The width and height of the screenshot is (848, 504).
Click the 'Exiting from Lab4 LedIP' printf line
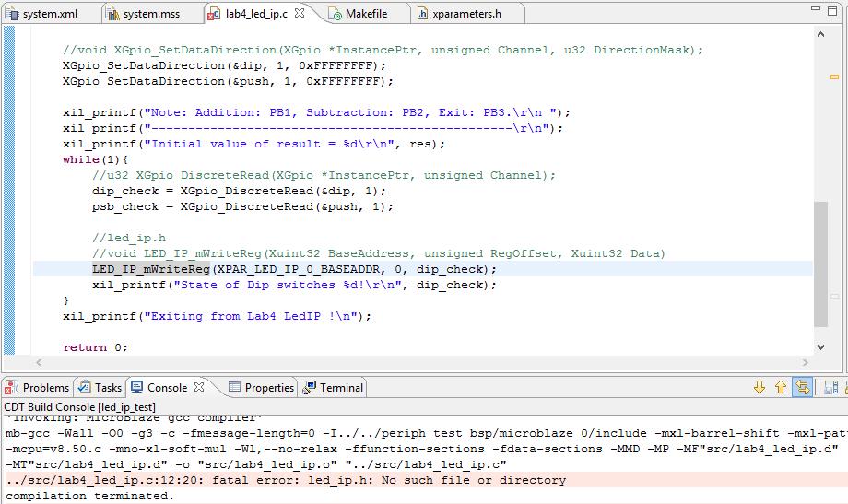[217, 316]
